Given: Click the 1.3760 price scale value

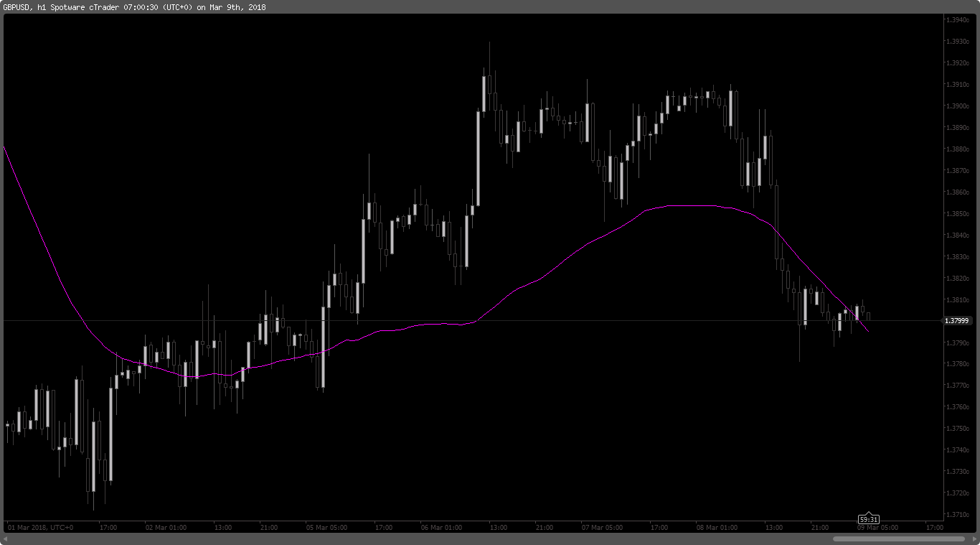Looking at the screenshot, I should coord(958,407).
